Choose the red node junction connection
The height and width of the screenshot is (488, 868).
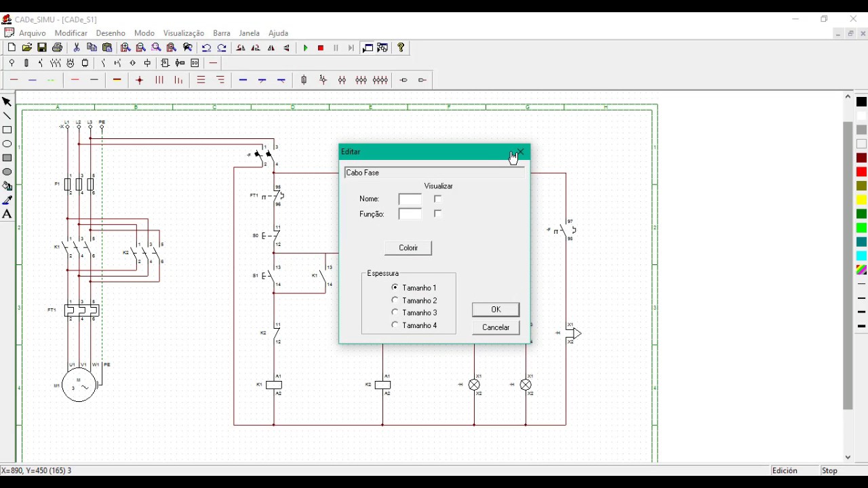140,80
